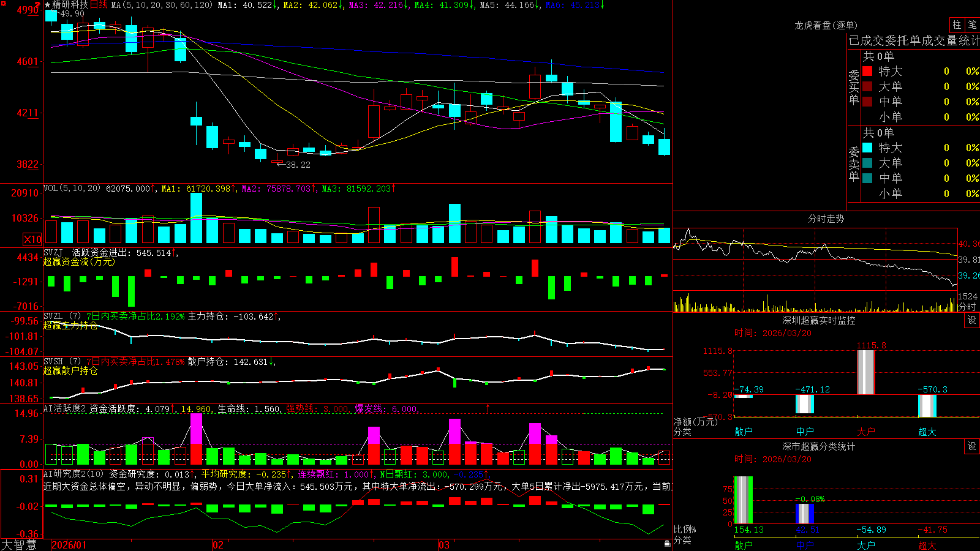Click the SVSH (7) indicator label
The height and width of the screenshot is (551, 980).
(62, 361)
